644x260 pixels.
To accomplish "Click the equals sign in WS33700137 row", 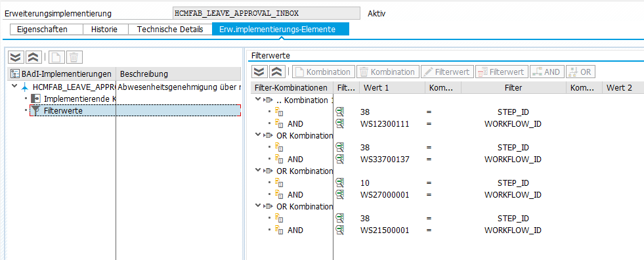I will (x=429, y=160).
